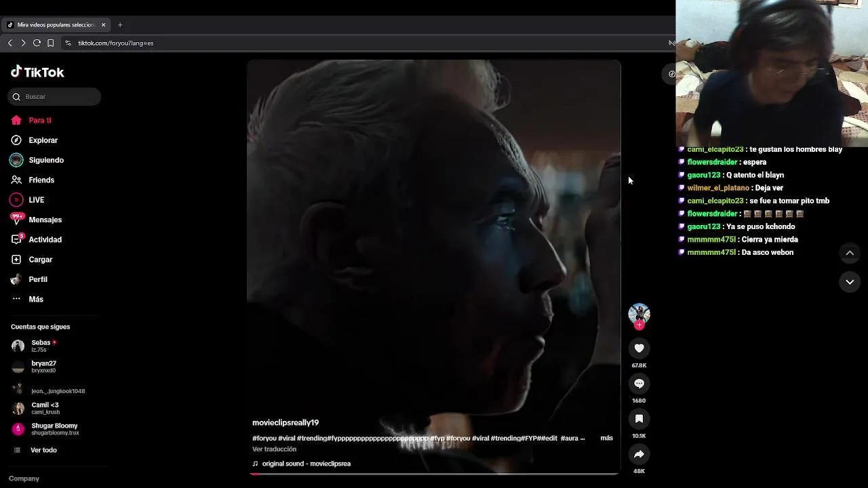Click the LIVE broadcast icon
The image size is (868, 488).
pos(16,200)
